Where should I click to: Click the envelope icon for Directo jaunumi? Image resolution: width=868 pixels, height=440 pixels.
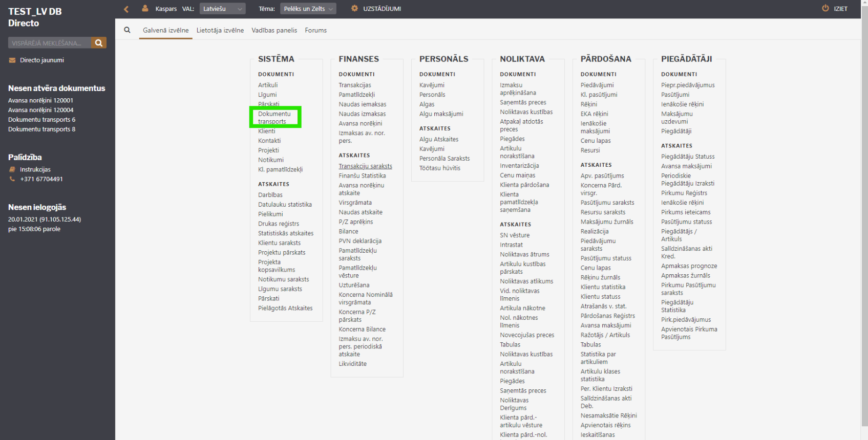[12, 60]
